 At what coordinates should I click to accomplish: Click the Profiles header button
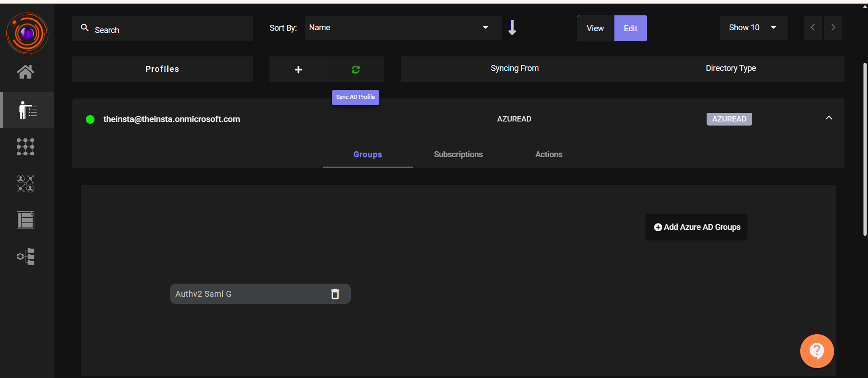162,69
